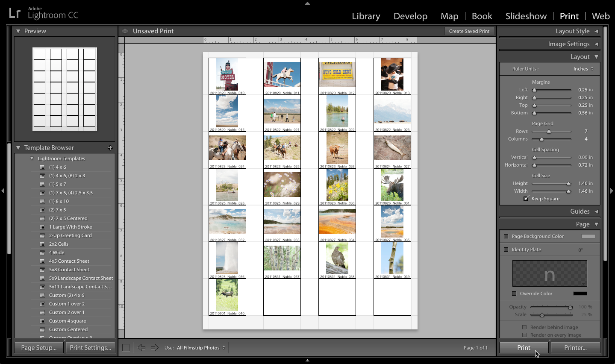Viewport: 615px width, 364px height.
Task: Click the next page arrow in bottom toolbar
Action: pyautogui.click(x=154, y=347)
